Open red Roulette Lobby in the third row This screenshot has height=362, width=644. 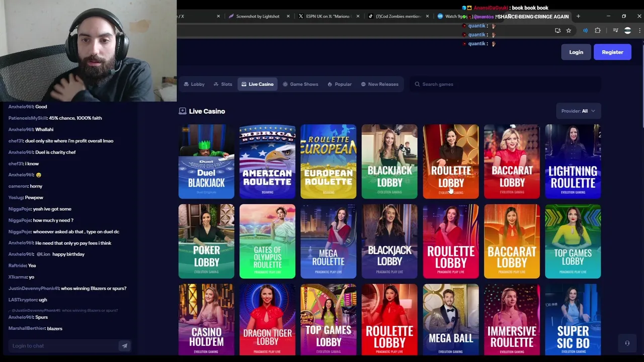tap(389, 320)
